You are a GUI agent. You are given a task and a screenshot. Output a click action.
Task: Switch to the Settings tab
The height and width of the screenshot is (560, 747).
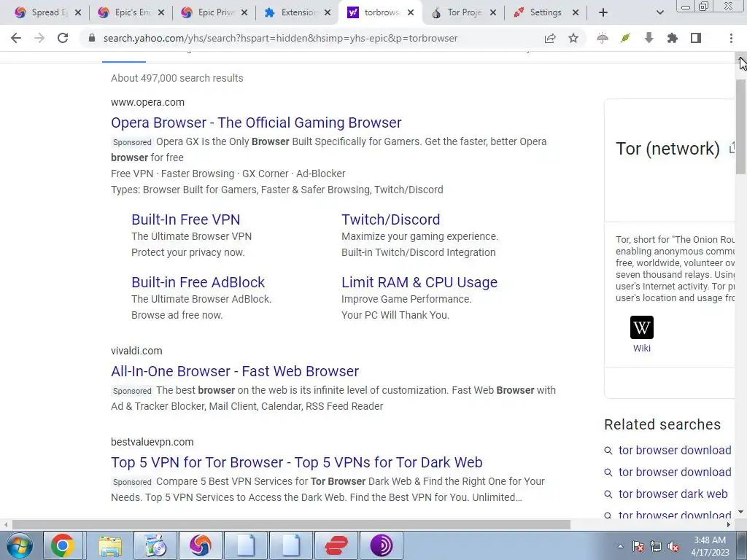point(546,13)
